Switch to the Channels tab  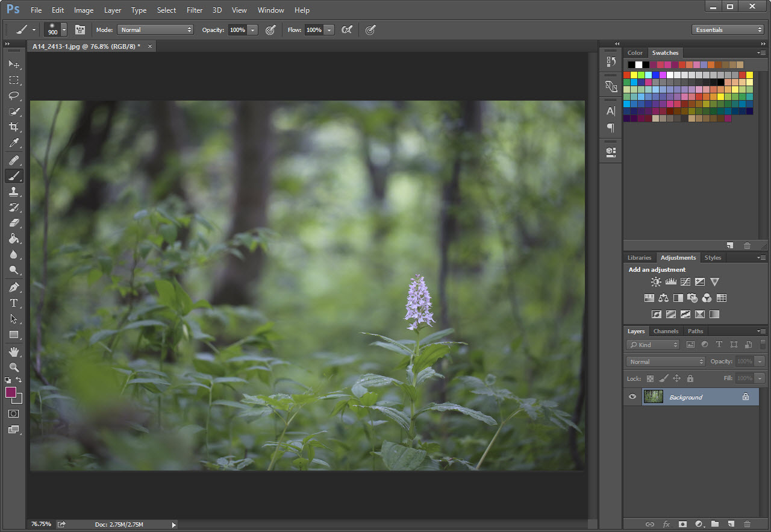click(666, 331)
